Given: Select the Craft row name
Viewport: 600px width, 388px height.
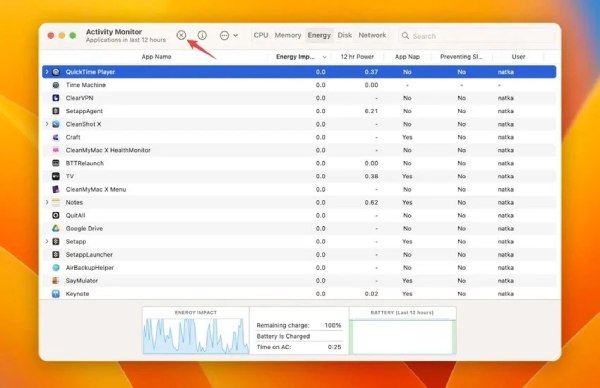Looking at the screenshot, I should pyautogui.click(x=73, y=137).
